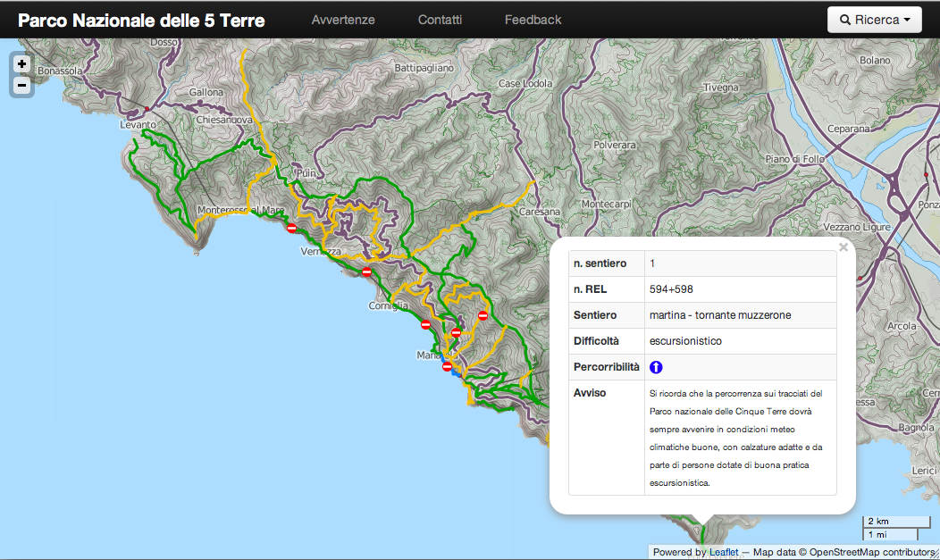940x560 pixels.
Task: Click the 2 km scale bar
Action: pyautogui.click(x=895, y=521)
